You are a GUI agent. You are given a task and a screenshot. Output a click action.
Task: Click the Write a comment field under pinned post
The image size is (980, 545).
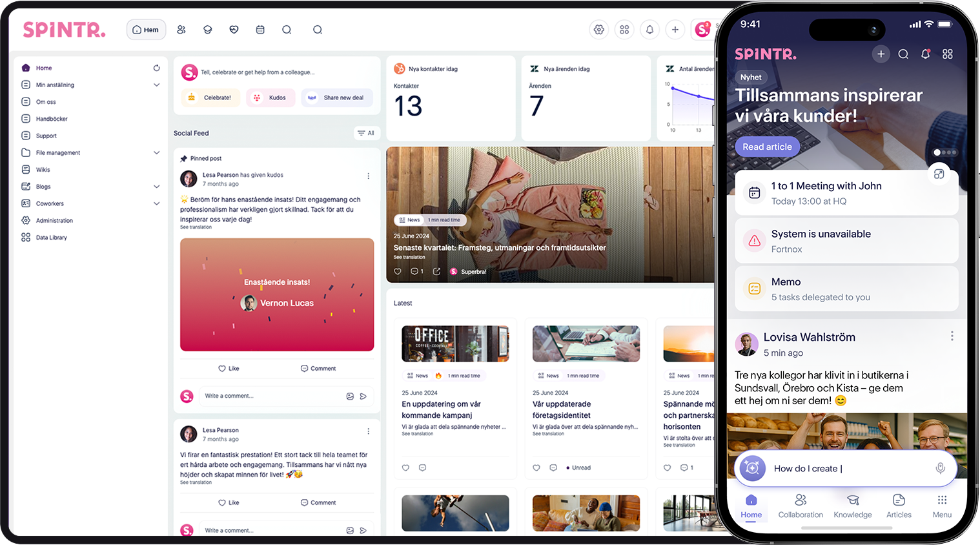coord(271,396)
